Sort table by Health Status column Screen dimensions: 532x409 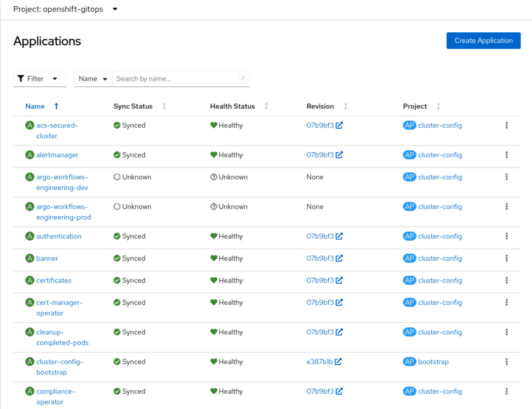tap(239, 106)
